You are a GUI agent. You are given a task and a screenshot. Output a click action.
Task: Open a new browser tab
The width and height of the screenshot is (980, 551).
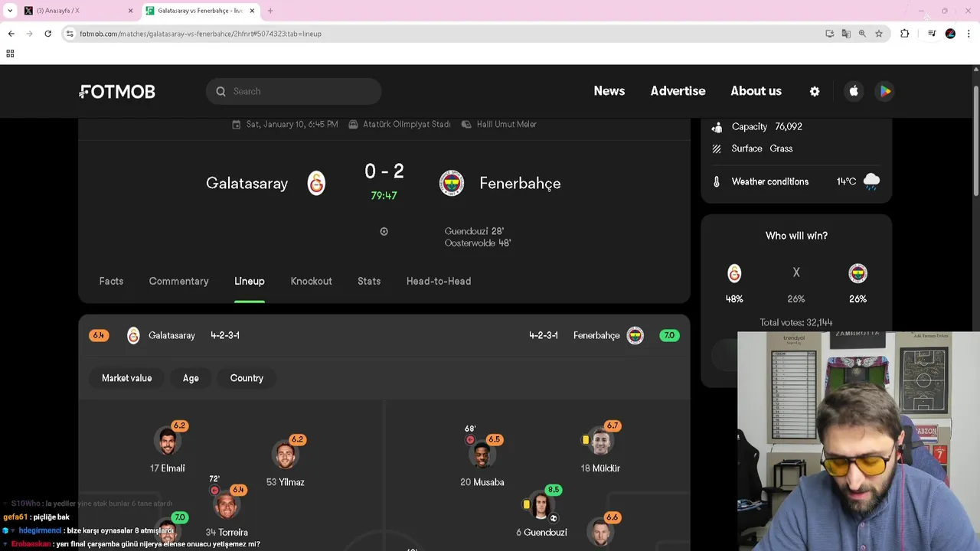pyautogui.click(x=270, y=11)
